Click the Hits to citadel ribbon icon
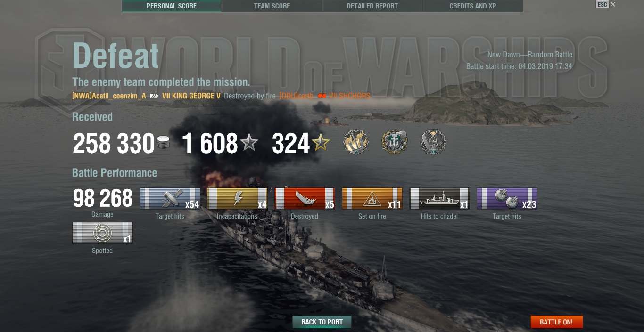The width and height of the screenshot is (644, 332). 439,198
